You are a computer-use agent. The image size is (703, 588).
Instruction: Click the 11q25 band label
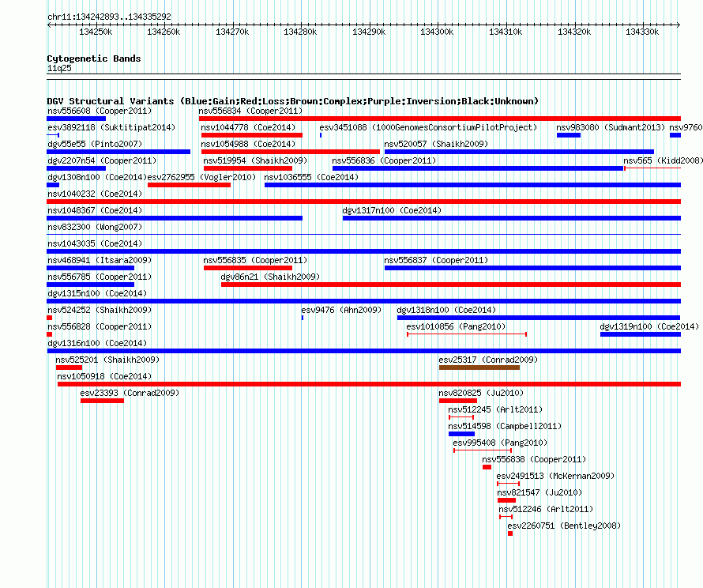pyautogui.click(x=59, y=68)
